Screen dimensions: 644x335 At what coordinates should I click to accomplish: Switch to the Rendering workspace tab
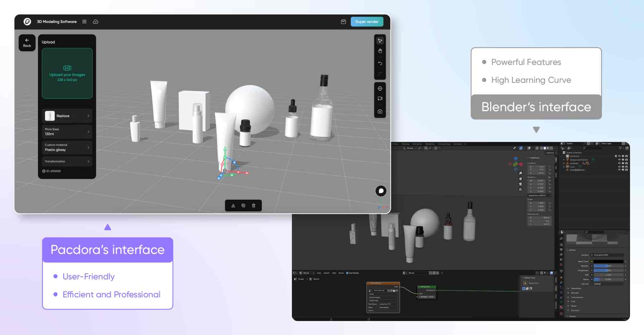tap(430, 144)
